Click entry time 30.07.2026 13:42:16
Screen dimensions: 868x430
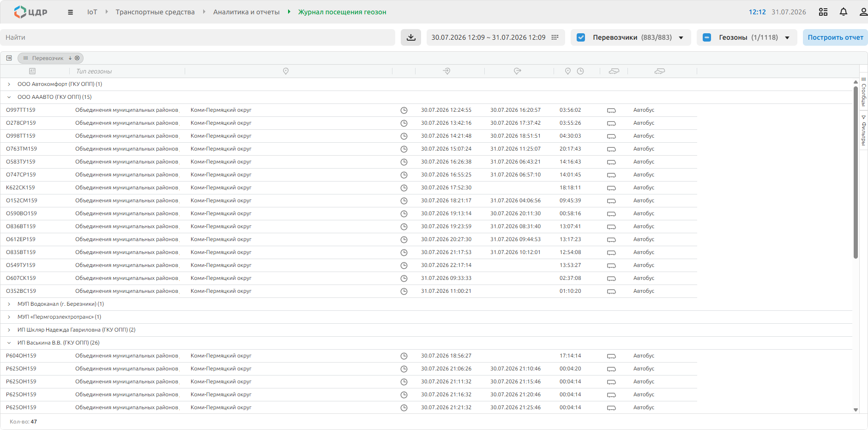[x=446, y=123]
